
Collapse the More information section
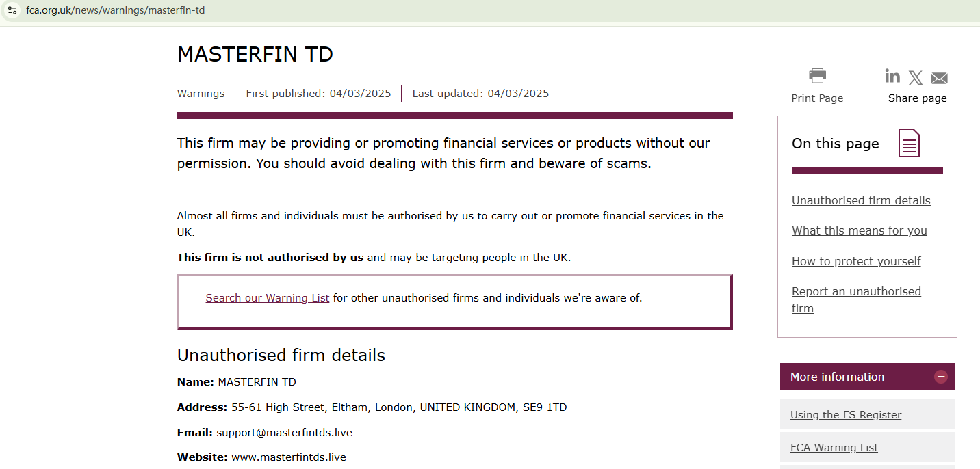tap(941, 377)
